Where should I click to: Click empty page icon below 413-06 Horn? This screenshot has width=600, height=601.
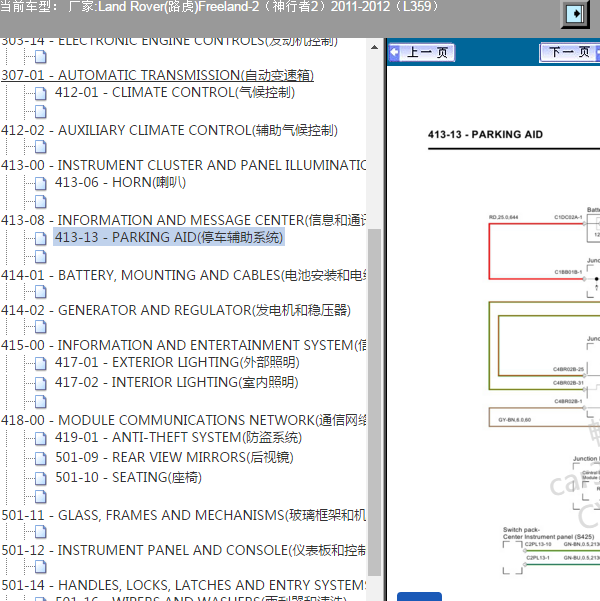pyautogui.click(x=41, y=202)
